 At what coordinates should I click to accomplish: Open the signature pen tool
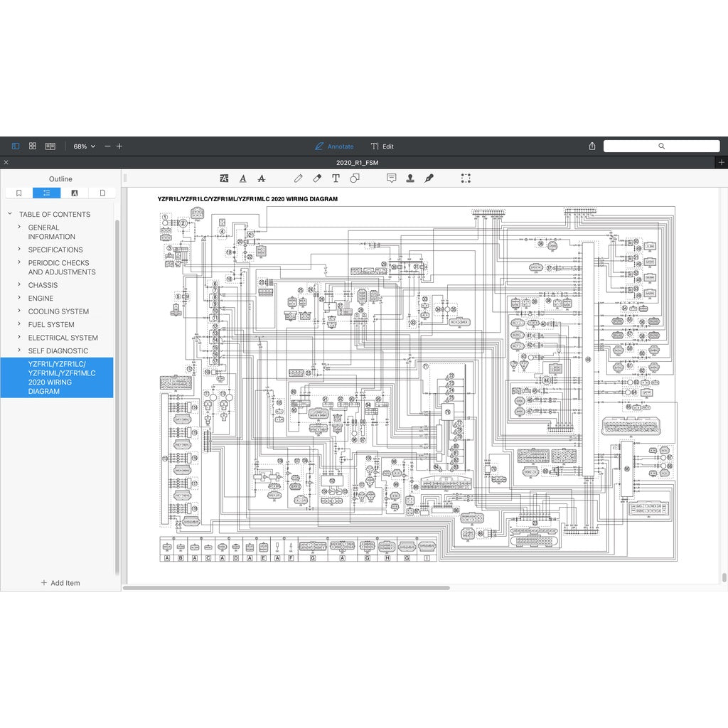429,178
